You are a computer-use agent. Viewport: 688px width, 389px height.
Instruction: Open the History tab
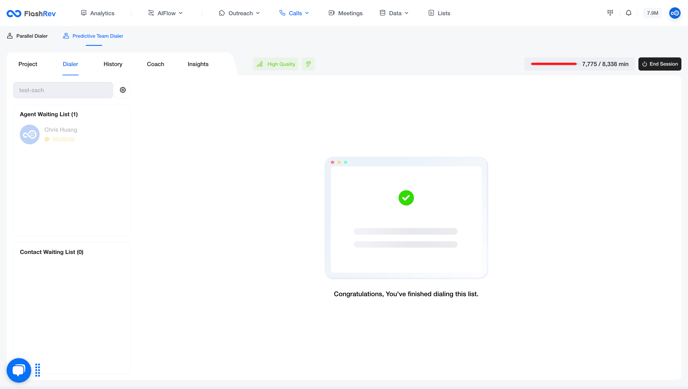tap(113, 64)
